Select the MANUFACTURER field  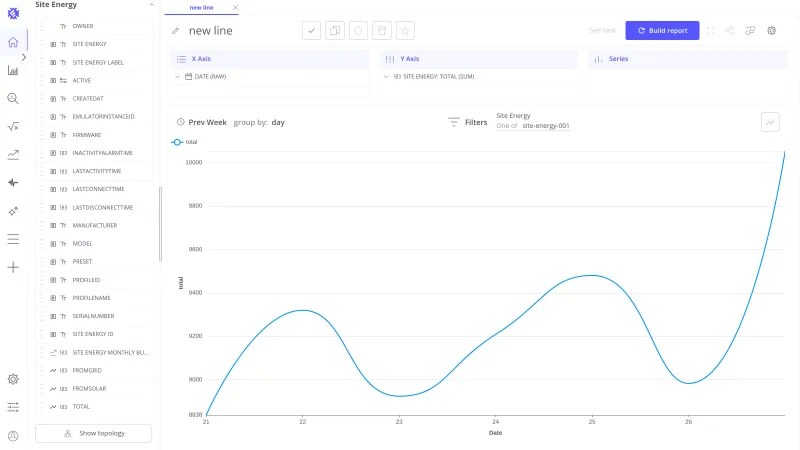(95, 226)
